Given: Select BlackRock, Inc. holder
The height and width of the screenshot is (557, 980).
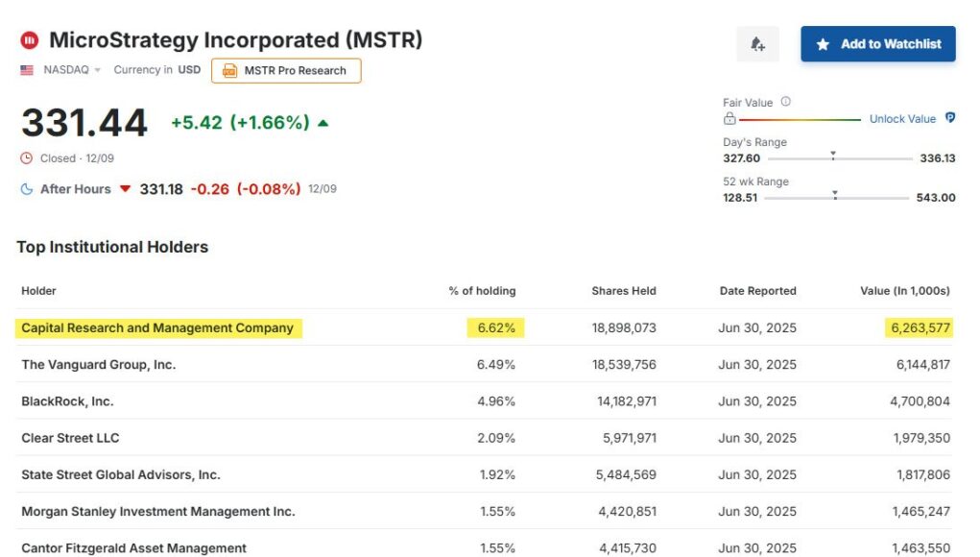Looking at the screenshot, I should [67, 401].
